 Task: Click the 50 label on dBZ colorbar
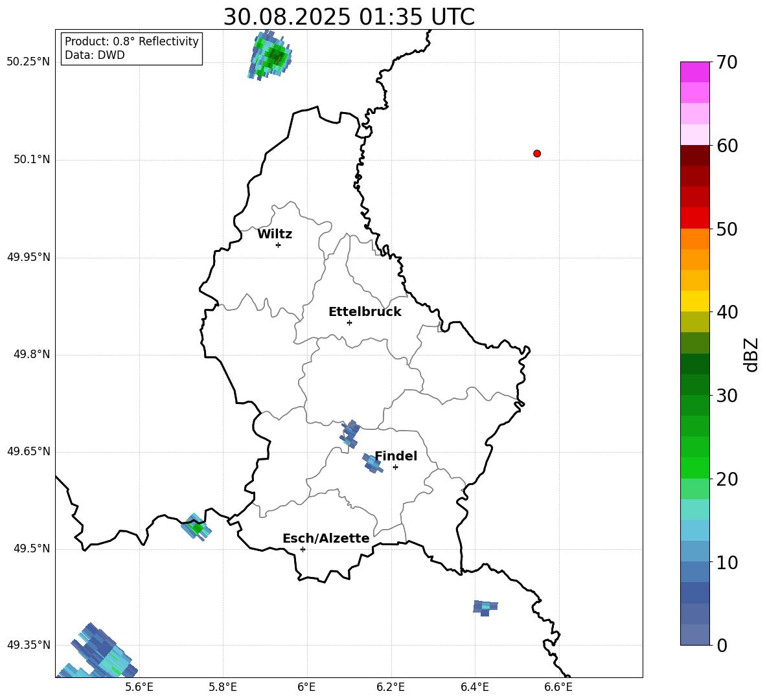pos(727,229)
